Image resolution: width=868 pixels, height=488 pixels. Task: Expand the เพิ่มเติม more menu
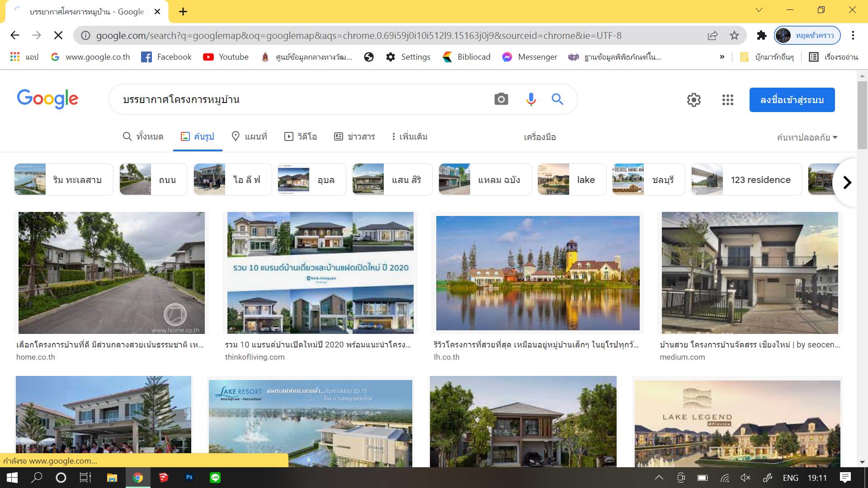pyautogui.click(x=409, y=136)
